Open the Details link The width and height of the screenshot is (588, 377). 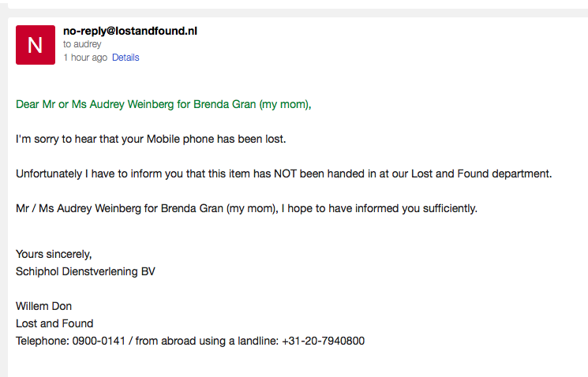(x=125, y=58)
